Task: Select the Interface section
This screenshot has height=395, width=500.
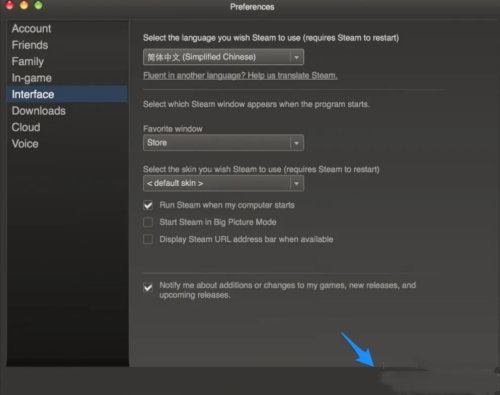Action: pyautogui.click(x=67, y=94)
